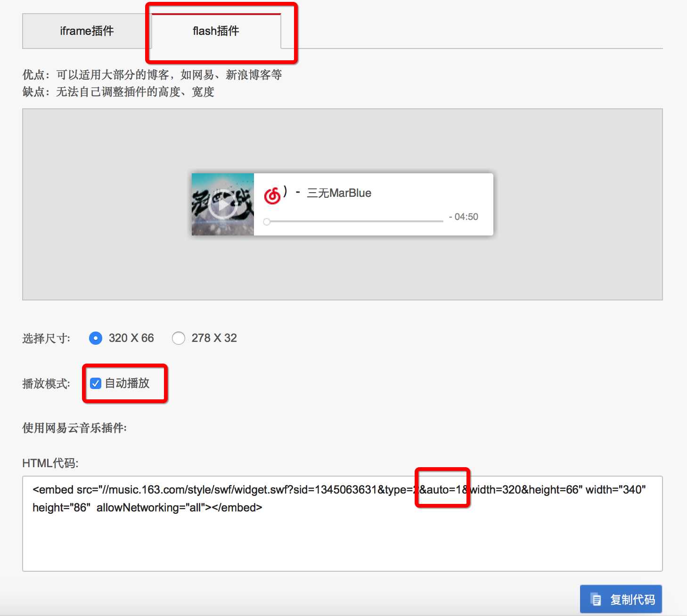Image resolution: width=687 pixels, height=616 pixels.
Task: Click the 复制代码 button
Action: click(621, 599)
